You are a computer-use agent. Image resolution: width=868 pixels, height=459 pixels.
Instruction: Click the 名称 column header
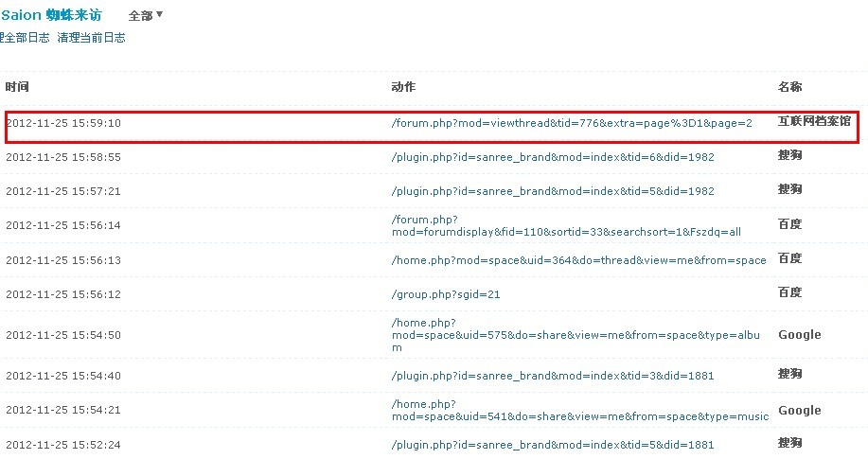click(789, 87)
